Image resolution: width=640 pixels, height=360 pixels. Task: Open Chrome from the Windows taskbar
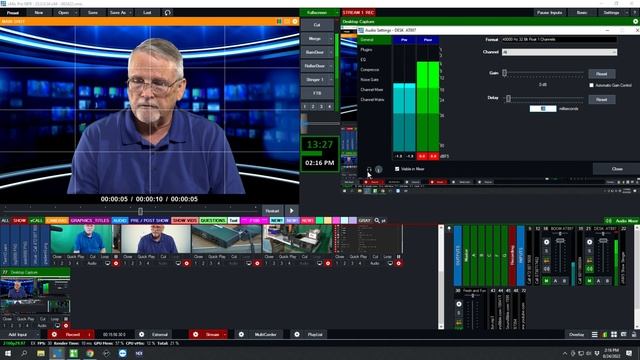[x=90, y=353]
